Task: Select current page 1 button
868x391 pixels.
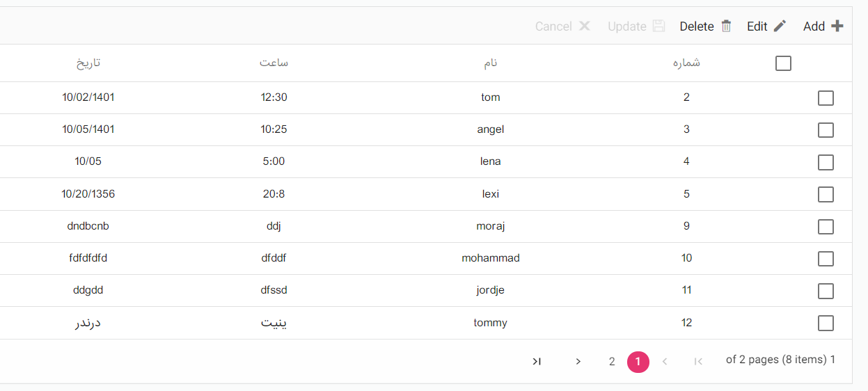Action: click(x=638, y=362)
